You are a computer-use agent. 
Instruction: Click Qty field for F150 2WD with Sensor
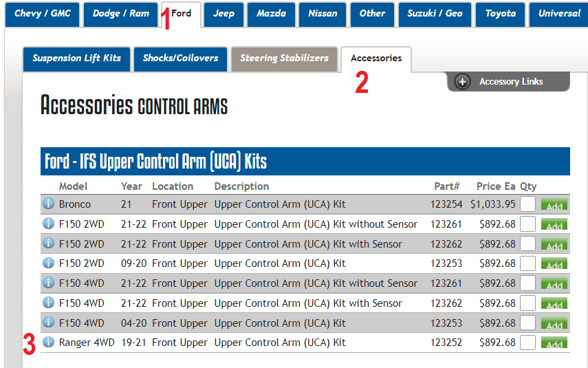tap(527, 243)
